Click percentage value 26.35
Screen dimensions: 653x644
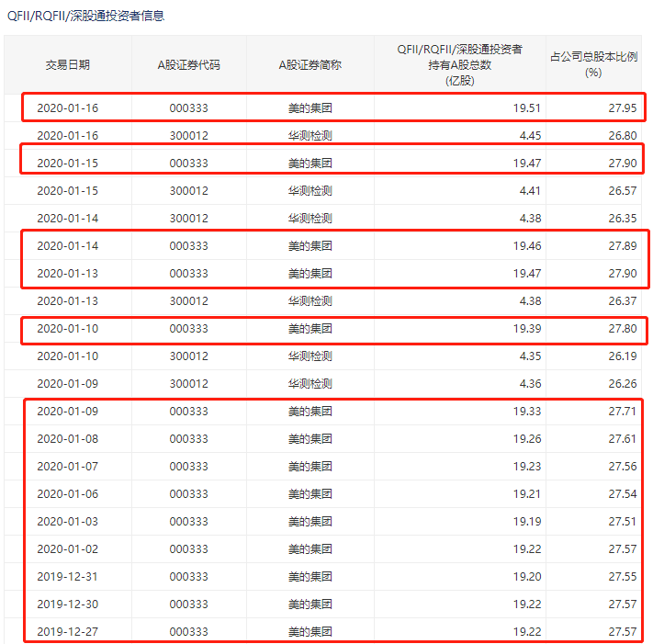pyautogui.click(x=622, y=219)
